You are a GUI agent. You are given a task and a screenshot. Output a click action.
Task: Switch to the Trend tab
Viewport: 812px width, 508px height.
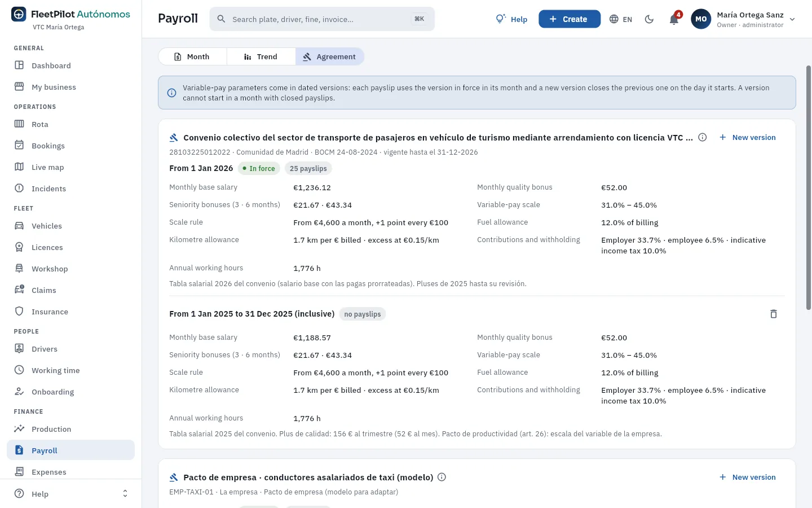[261, 56]
